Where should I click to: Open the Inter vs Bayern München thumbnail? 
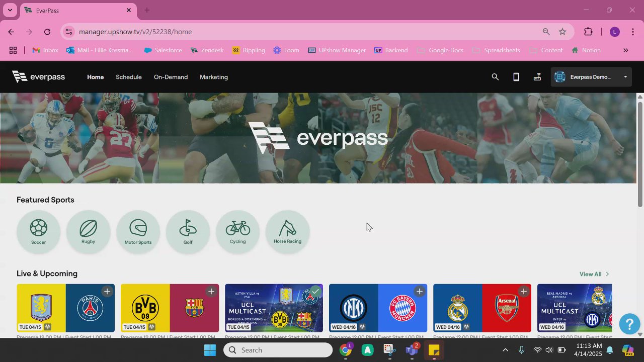pos(378,308)
